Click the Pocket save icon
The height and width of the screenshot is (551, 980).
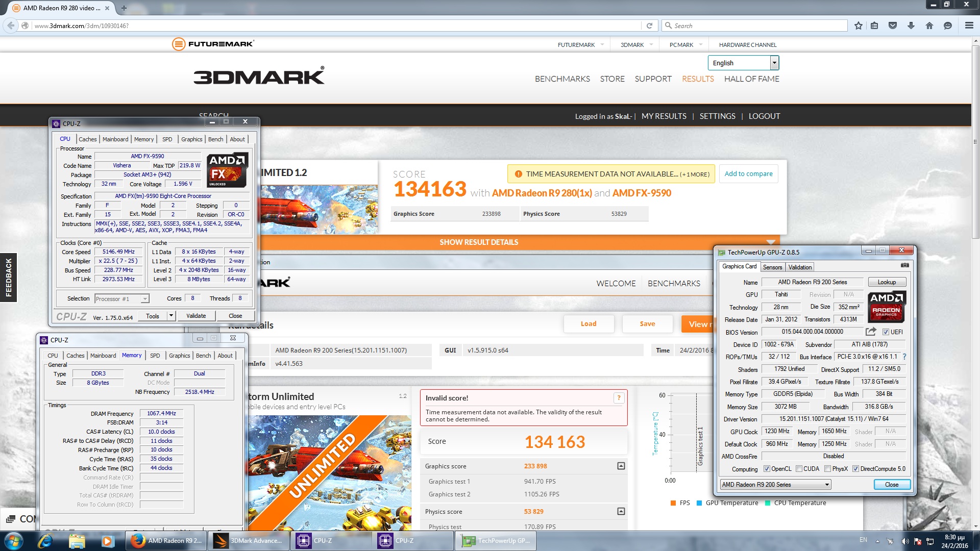pos(893,26)
